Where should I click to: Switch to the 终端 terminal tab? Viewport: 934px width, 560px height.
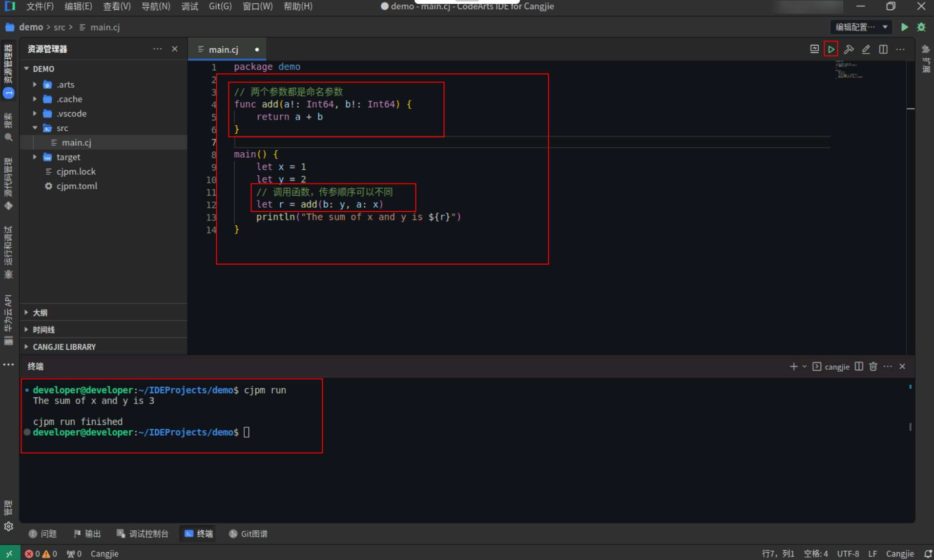pyautogui.click(x=199, y=534)
